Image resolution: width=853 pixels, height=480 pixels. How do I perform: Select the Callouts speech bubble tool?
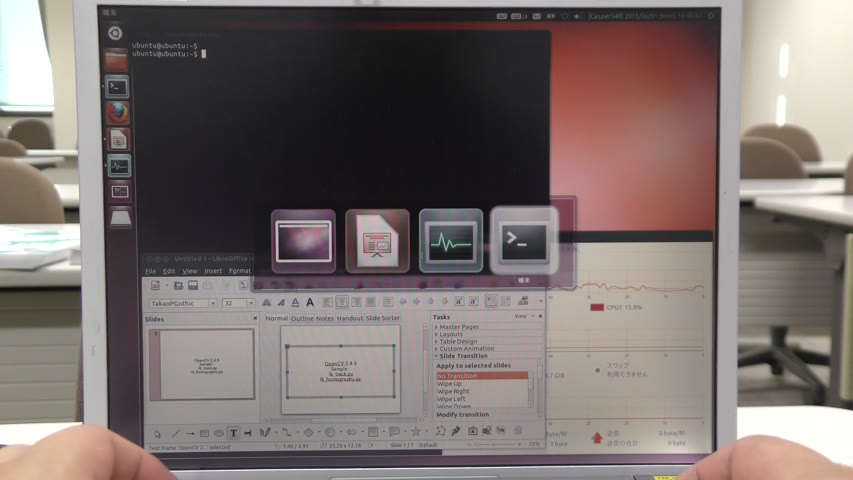pos(394,432)
